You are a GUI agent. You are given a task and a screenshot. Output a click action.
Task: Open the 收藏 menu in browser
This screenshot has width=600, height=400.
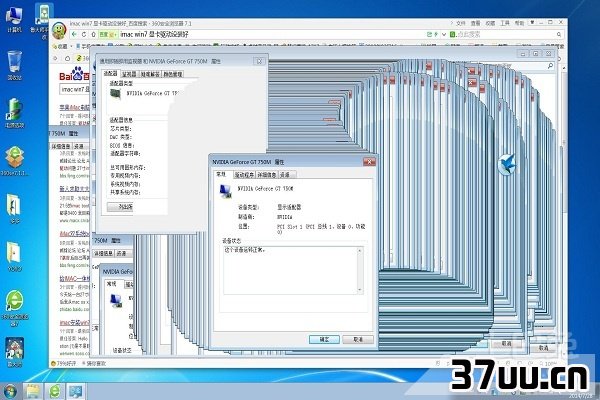point(490,23)
